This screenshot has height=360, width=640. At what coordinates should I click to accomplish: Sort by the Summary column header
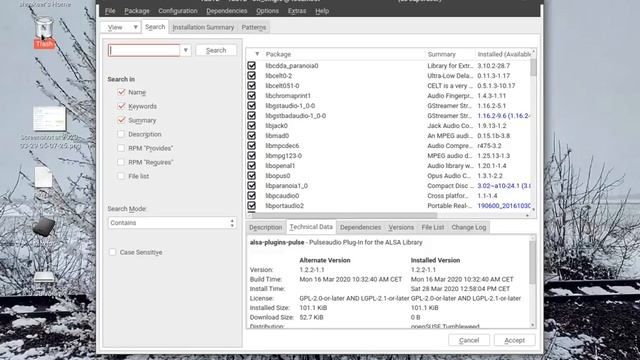442,54
